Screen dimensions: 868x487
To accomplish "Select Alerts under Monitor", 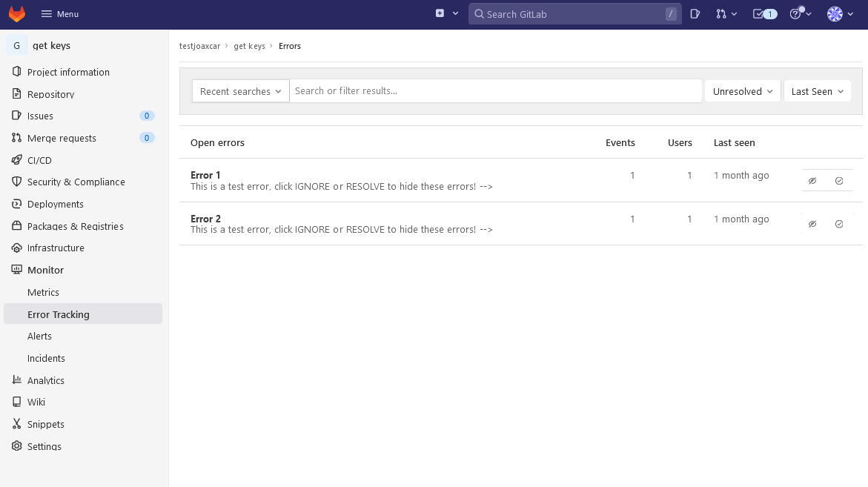I will [39, 336].
